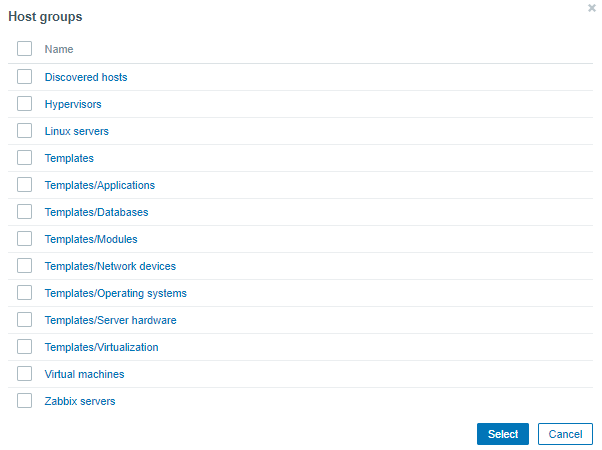Check the Virtual machines checkbox

coord(25,374)
